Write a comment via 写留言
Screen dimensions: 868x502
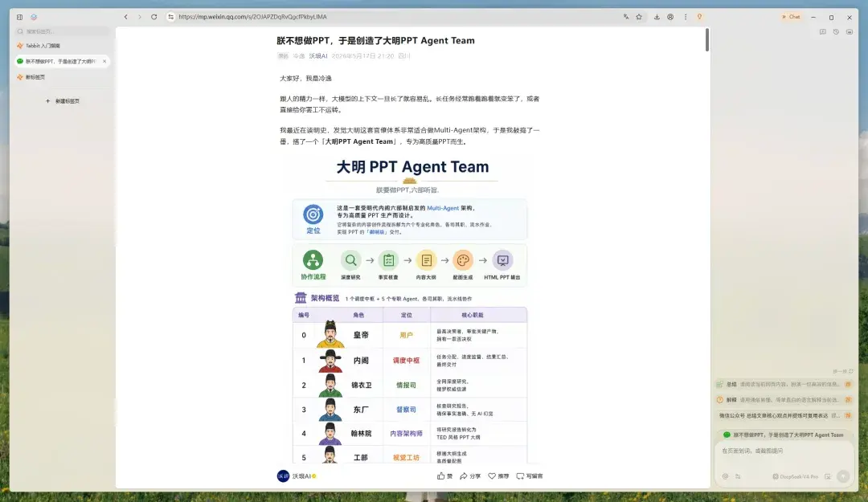click(x=529, y=476)
